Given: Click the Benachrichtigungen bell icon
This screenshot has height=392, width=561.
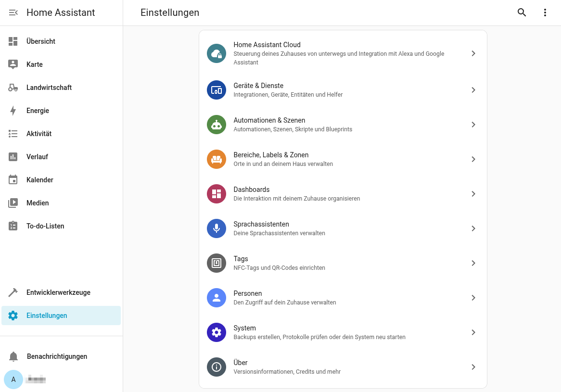Looking at the screenshot, I should pyautogui.click(x=13, y=356).
